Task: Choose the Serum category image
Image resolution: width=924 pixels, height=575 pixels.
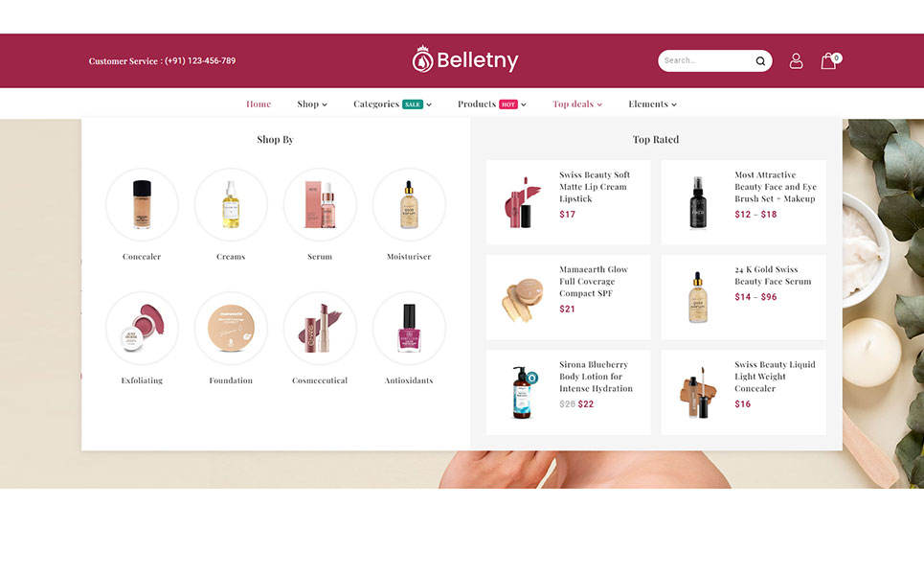Action: [x=320, y=204]
